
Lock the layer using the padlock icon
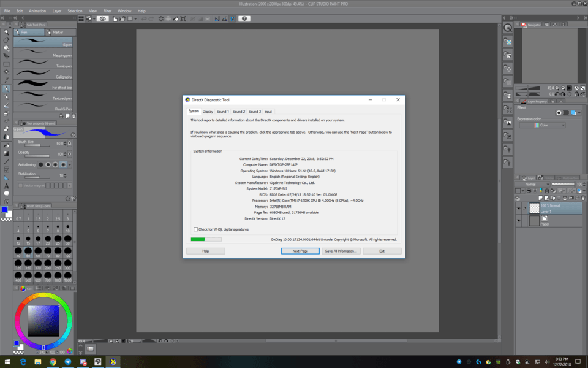point(547,191)
